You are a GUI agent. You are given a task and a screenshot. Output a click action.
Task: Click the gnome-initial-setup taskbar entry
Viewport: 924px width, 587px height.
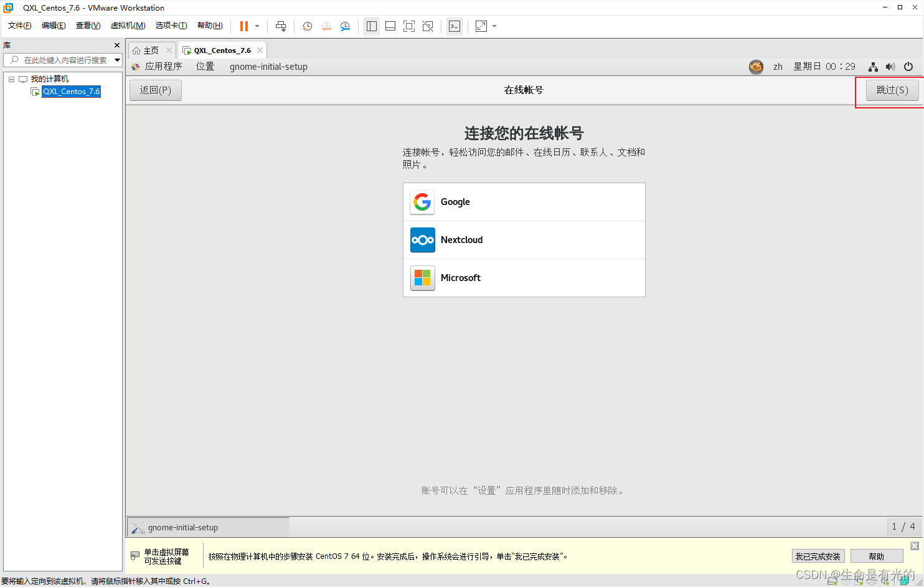click(x=209, y=527)
